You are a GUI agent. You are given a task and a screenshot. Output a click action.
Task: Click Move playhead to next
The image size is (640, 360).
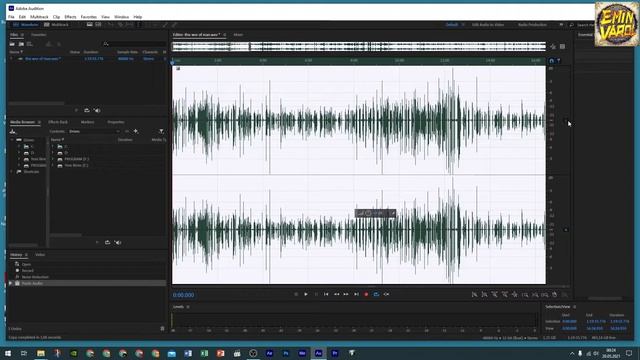click(x=356, y=294)
